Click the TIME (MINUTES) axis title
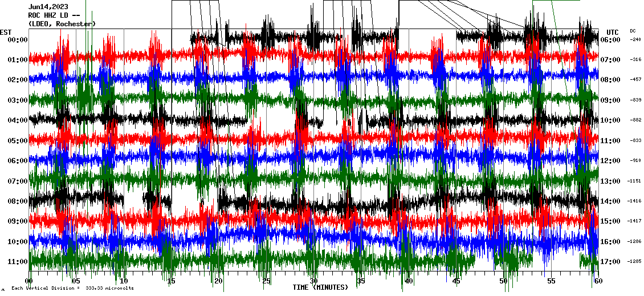 pos(320,287)
